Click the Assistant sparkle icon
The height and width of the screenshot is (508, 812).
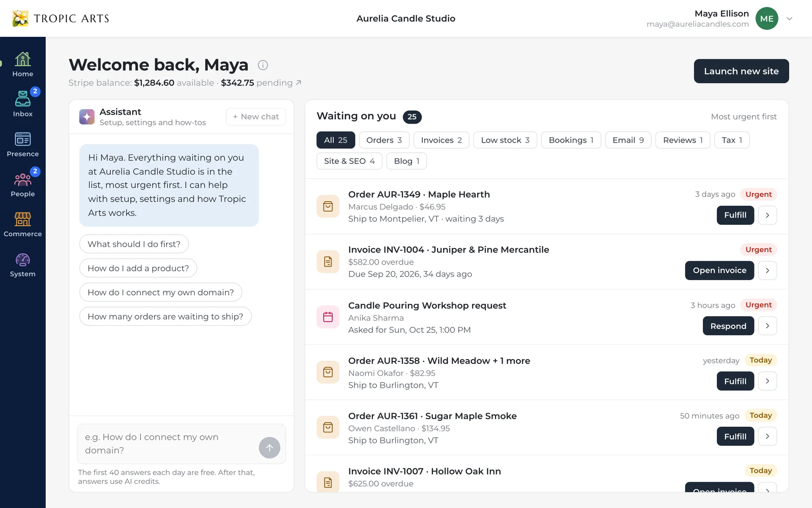(x=87, y=117)
